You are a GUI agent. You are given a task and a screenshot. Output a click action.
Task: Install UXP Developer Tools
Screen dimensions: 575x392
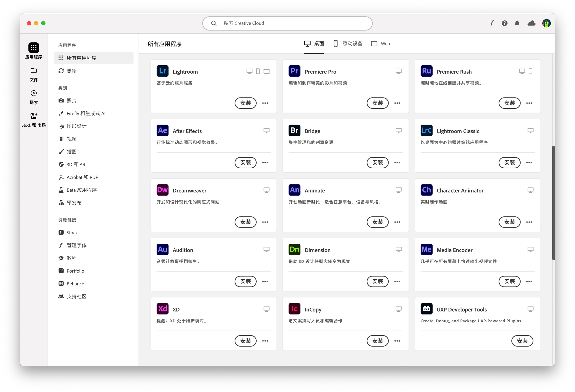point(522,341)
